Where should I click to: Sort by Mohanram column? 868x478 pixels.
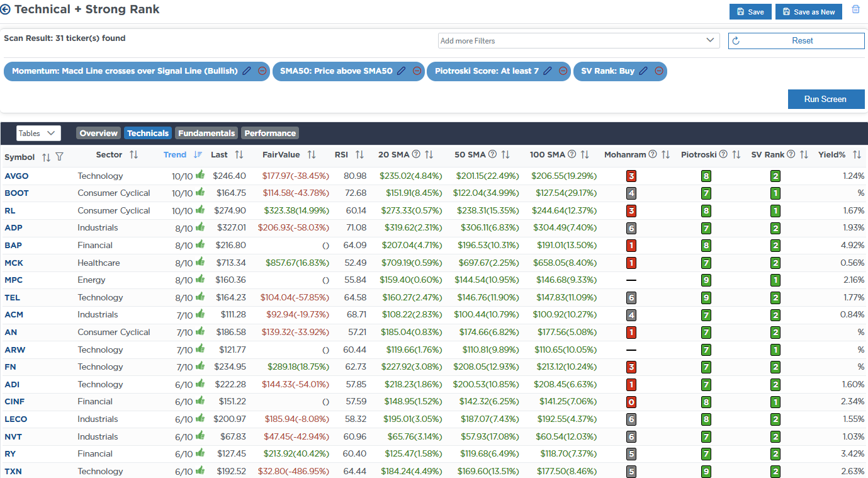pos(665,154)
